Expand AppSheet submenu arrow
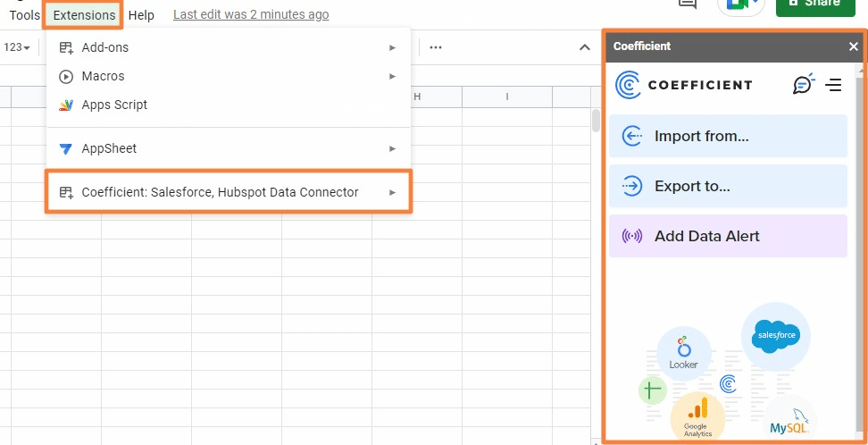The image size is (868, 445). coord(393,148)
